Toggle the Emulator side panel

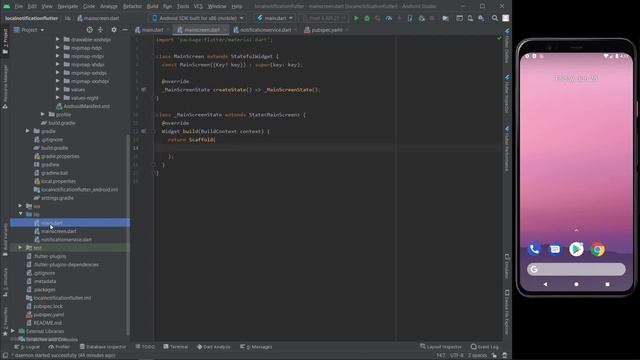pos(507,266)
